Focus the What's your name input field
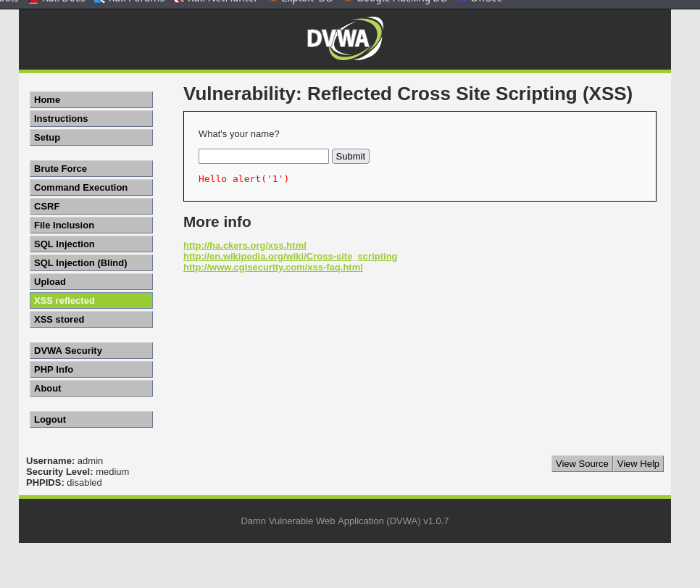Screen dimensions: 700x588 [x=263, y=157]
